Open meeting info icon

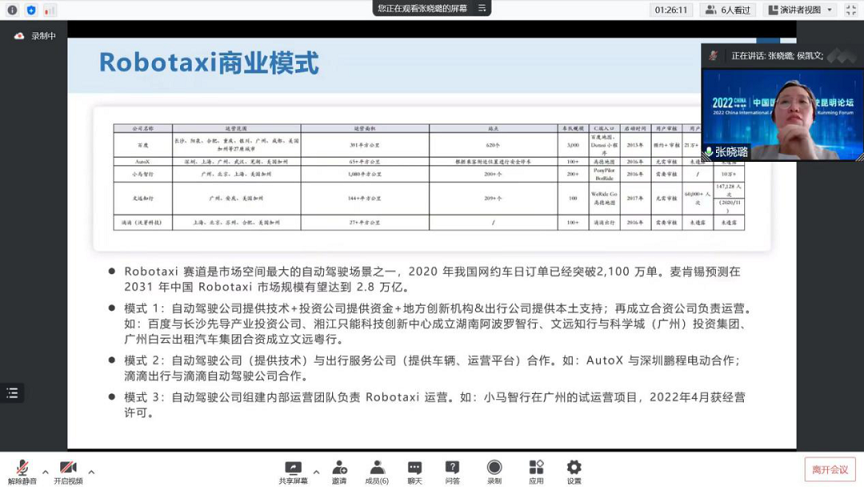tap(12, 10)
